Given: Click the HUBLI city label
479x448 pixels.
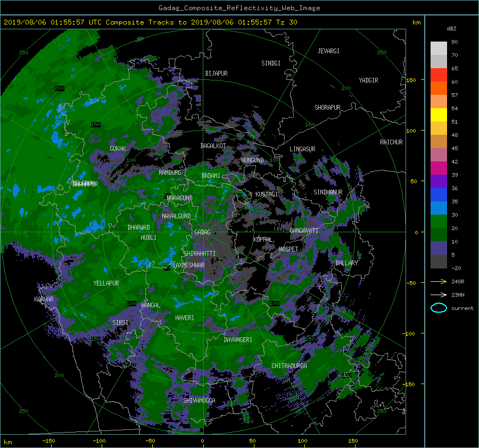Looking at the screenshot, I should (x=148, y=238).
